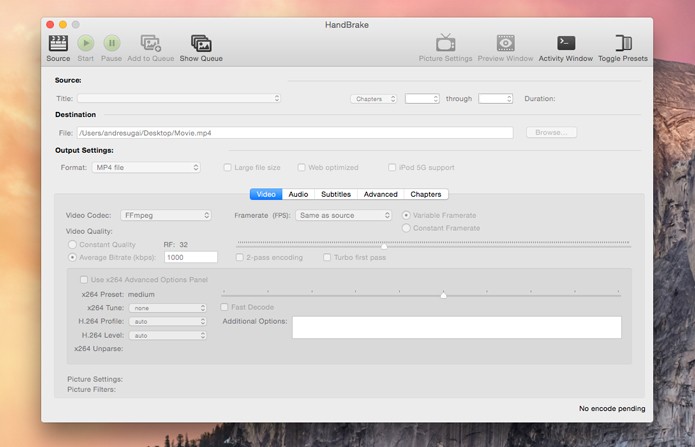The image size is (695, 447).
Task: Open the Source clapperboard icon
Action: (58, 43)
